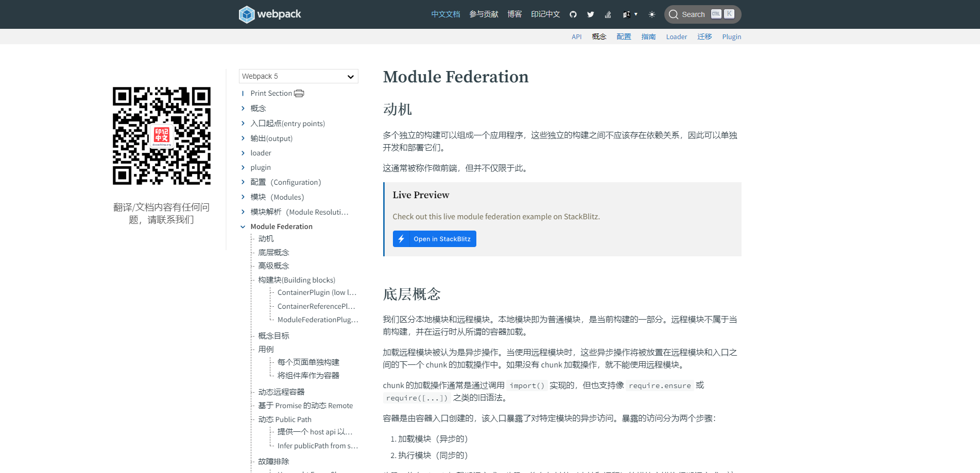Jump to 提供一个 host api 以… item
Image resolution: width=980 pixels, height=473 pixels.
click(x=315, y=432)
